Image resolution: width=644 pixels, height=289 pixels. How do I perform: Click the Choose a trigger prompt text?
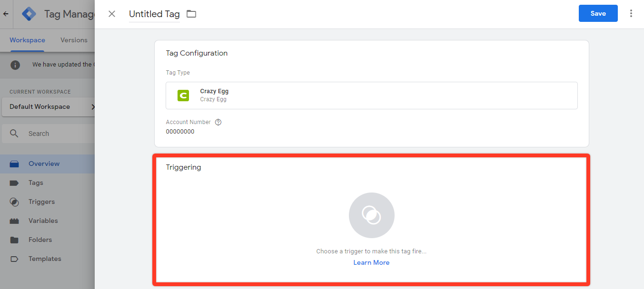click(x=371, y=251)
